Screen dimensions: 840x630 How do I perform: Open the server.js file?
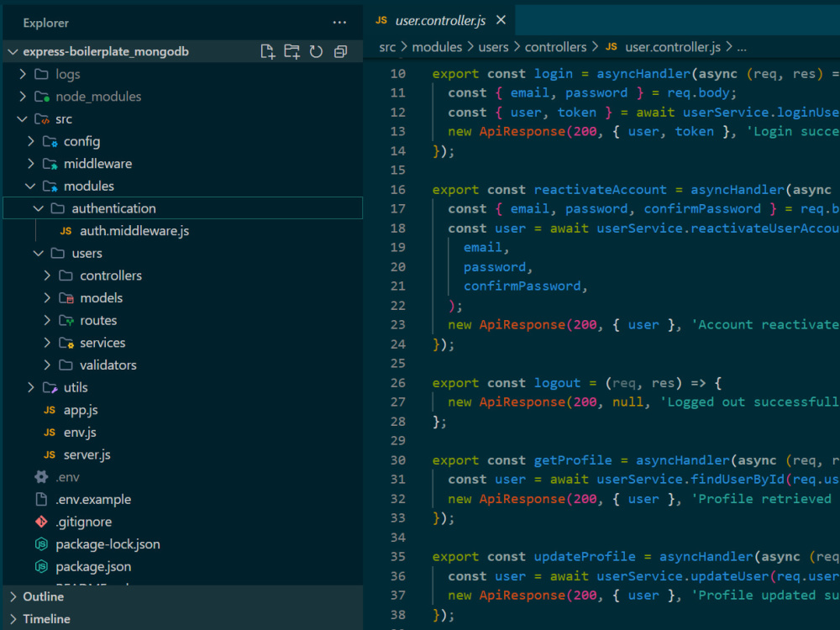point(87,454)
